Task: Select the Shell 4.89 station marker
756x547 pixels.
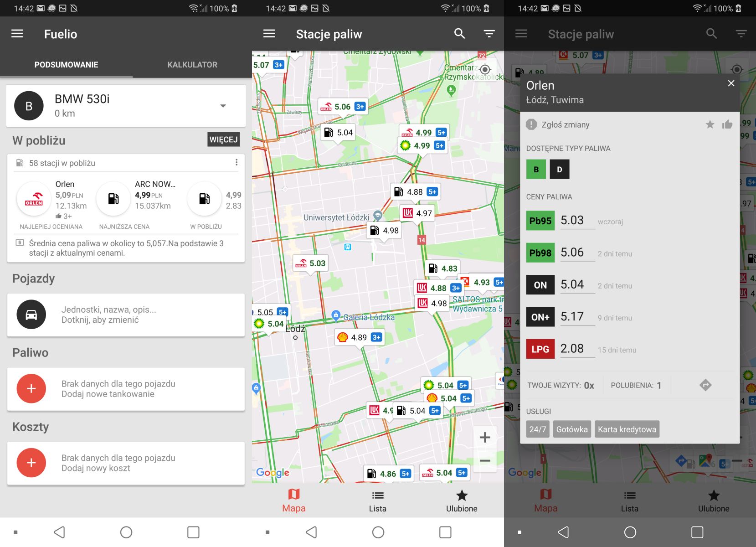Action: pyautogui.click(x=359, y=337)
